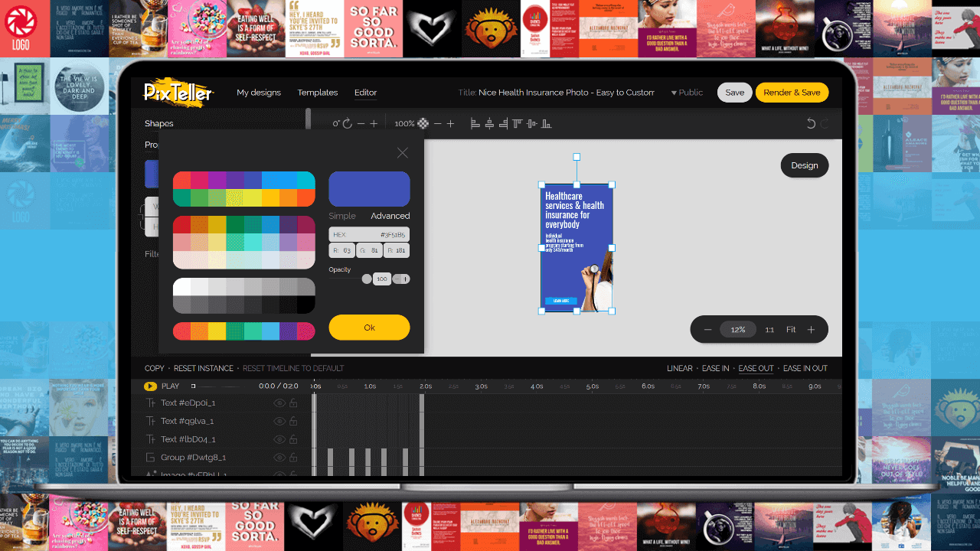Viewport: 980px width, 551px height.
Task: Decrease toolbar opacity with minus next to 100%
Action: tap(437, 123)
